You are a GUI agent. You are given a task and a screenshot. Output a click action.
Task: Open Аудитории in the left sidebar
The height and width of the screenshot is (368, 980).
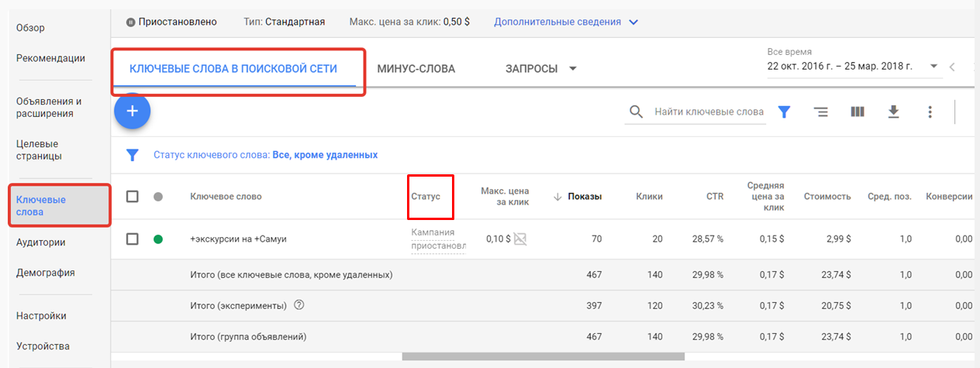point(40,242)
